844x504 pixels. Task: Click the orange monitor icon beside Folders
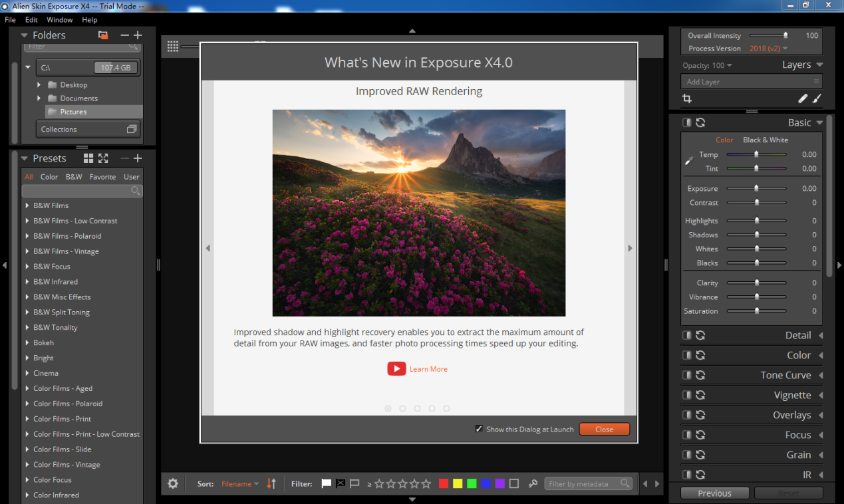(x=102, y=35)
